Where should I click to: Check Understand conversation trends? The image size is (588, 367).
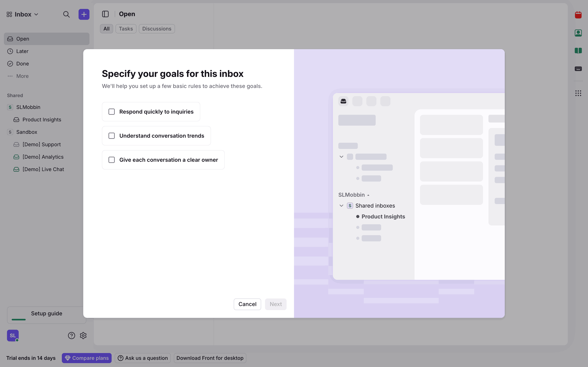112,136
